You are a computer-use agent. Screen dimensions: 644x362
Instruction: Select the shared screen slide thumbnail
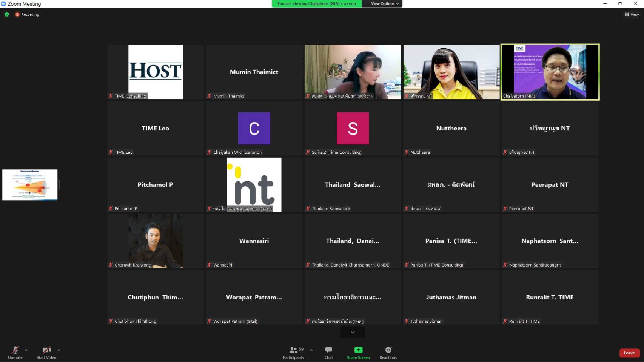point(30,185)
